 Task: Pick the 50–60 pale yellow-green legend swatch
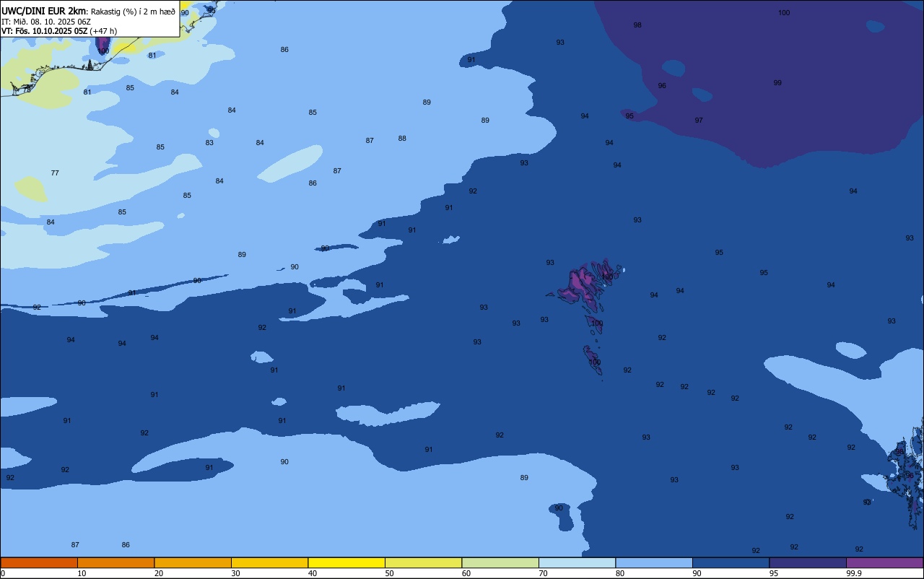[423, 562]
